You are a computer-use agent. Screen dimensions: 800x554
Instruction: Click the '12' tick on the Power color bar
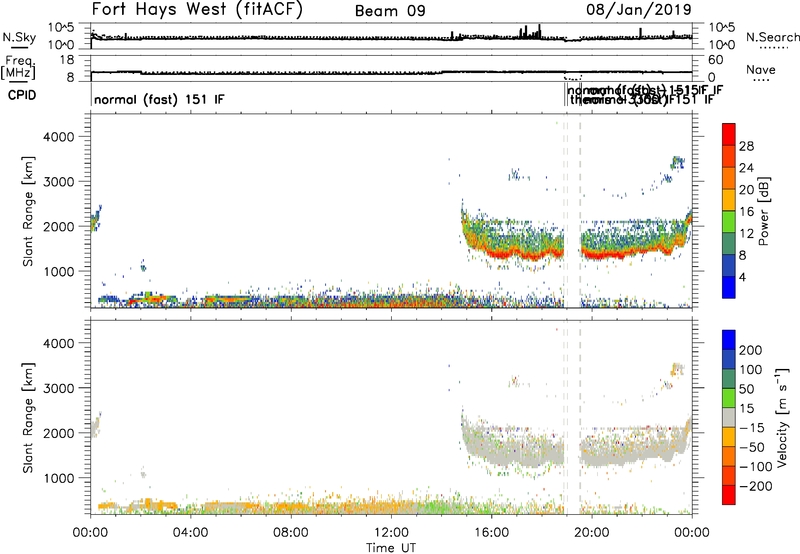[746, 234]
